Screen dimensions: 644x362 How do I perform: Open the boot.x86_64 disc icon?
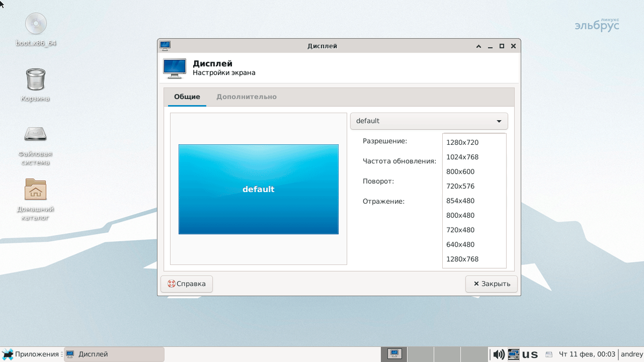pos(36,24)
